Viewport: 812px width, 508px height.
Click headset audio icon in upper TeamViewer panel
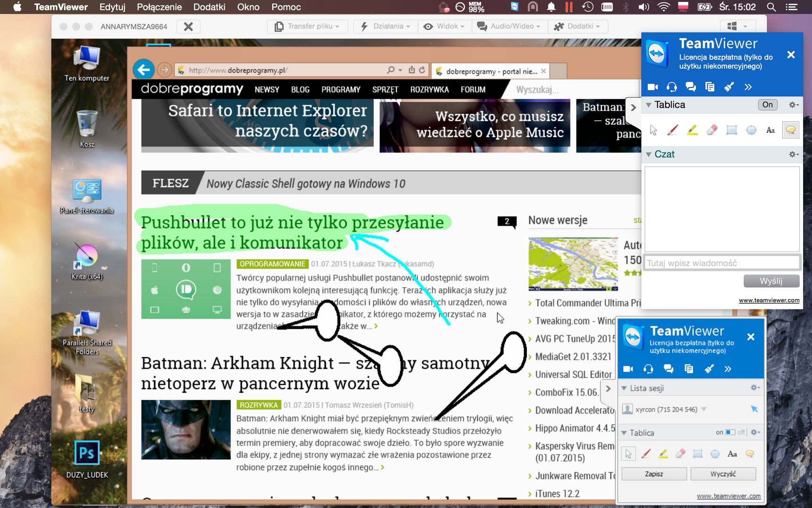click(671, 87)
